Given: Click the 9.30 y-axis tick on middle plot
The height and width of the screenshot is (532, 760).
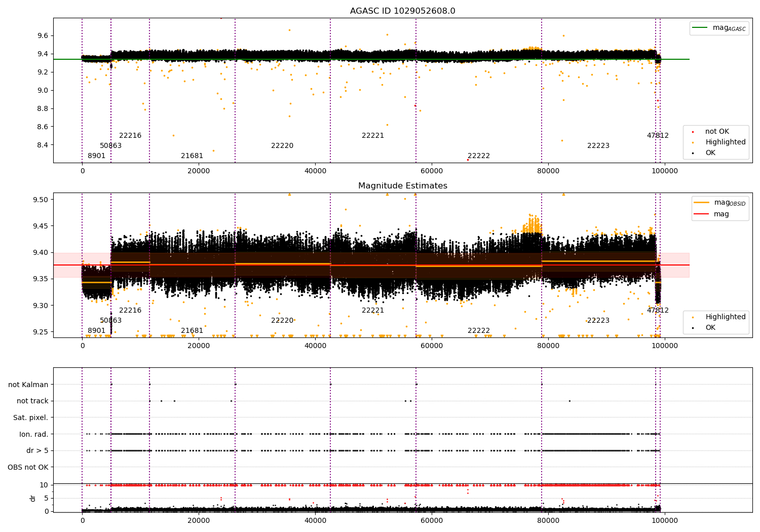Looking at the screenshot, I should tap(41, 306).
